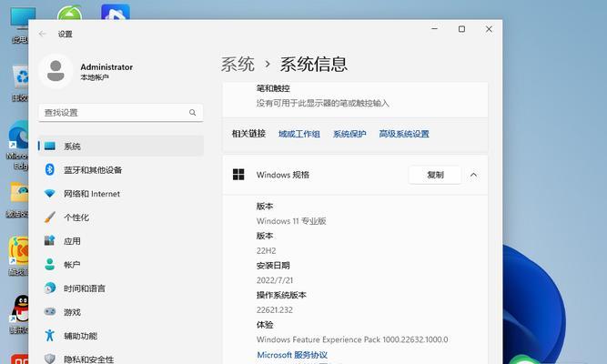Image resolution: width=607 pixels, height=364 pixels.
Task: Select the Windows 11 专业版 edition text
Action: click(291, 221)
